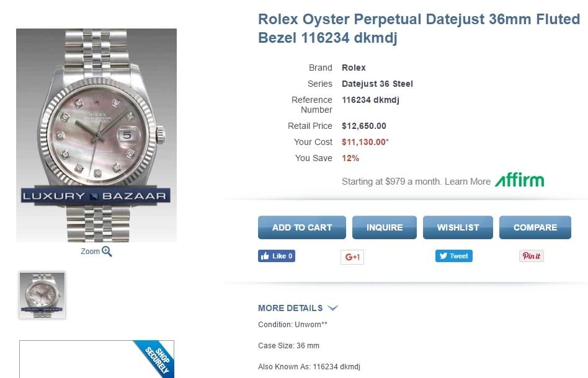
Task: Click the large Rolex watch product image
Action: (96, 135)
